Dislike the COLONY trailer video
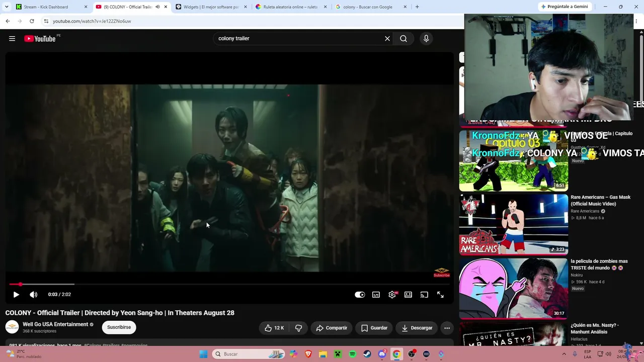 click(298, 328)
